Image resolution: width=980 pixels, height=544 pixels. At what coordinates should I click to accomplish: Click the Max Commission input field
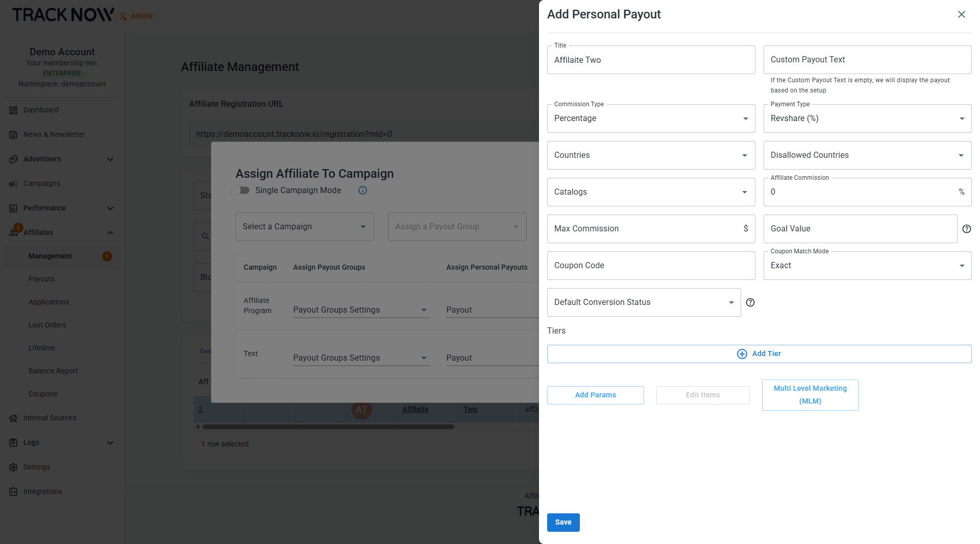click(644, 229)
